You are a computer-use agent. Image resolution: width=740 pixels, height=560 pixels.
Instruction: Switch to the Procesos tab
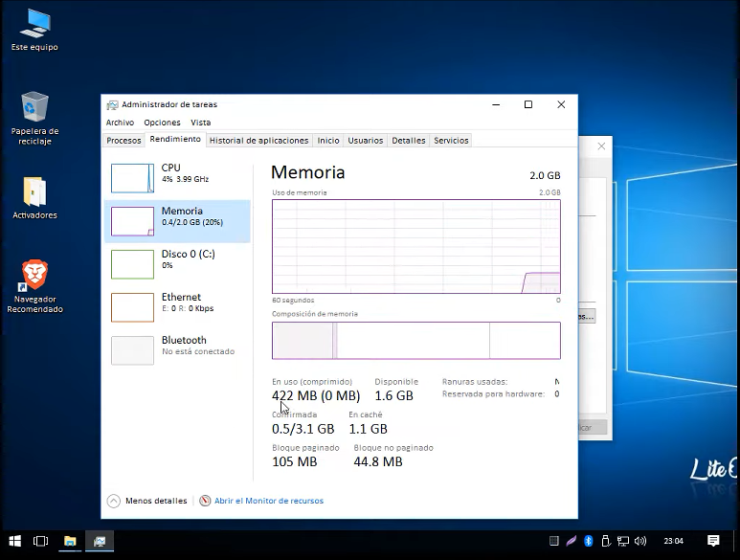123,140
